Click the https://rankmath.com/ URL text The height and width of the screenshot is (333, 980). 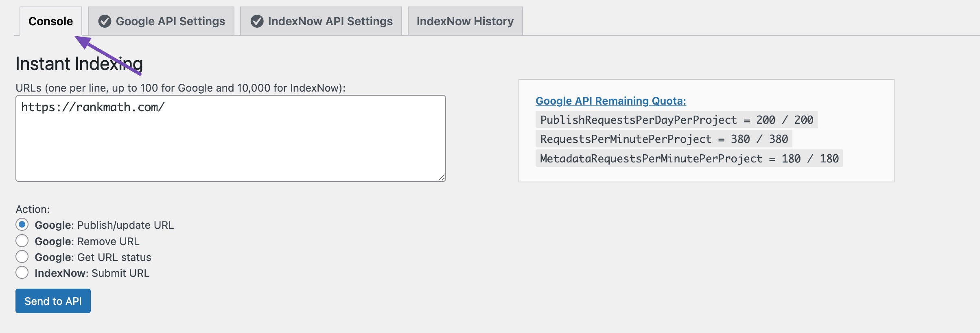[93, 107]
